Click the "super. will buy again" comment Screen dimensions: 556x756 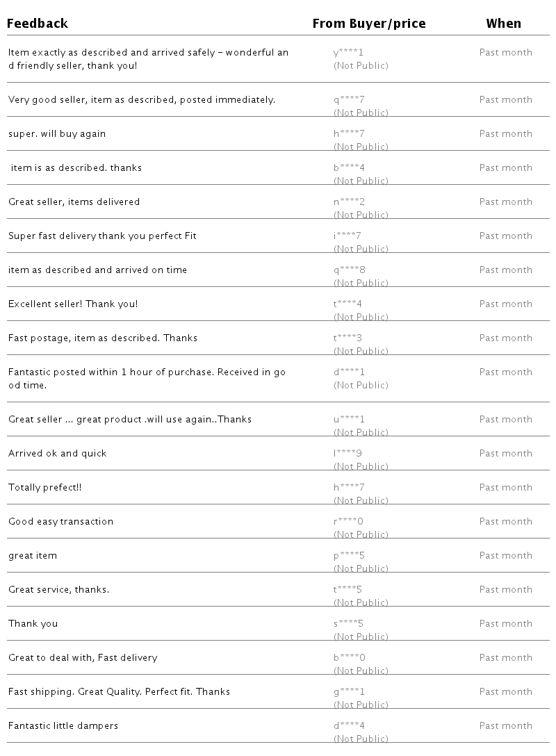click(x=57, y=134)
